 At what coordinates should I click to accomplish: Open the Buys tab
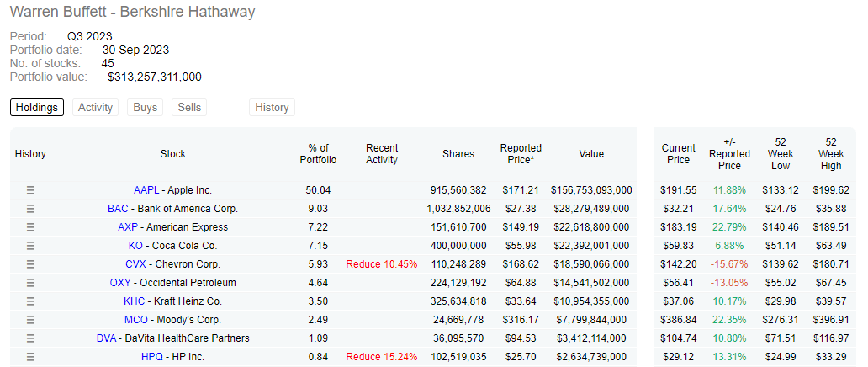145,108
